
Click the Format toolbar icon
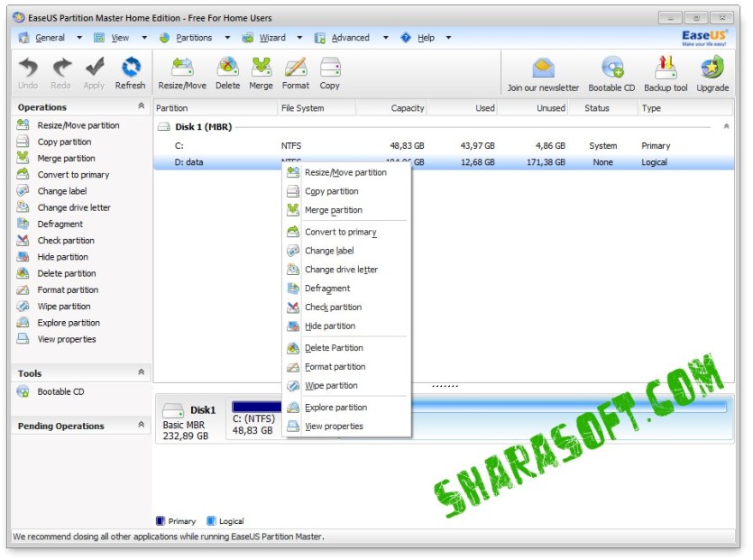296,67
